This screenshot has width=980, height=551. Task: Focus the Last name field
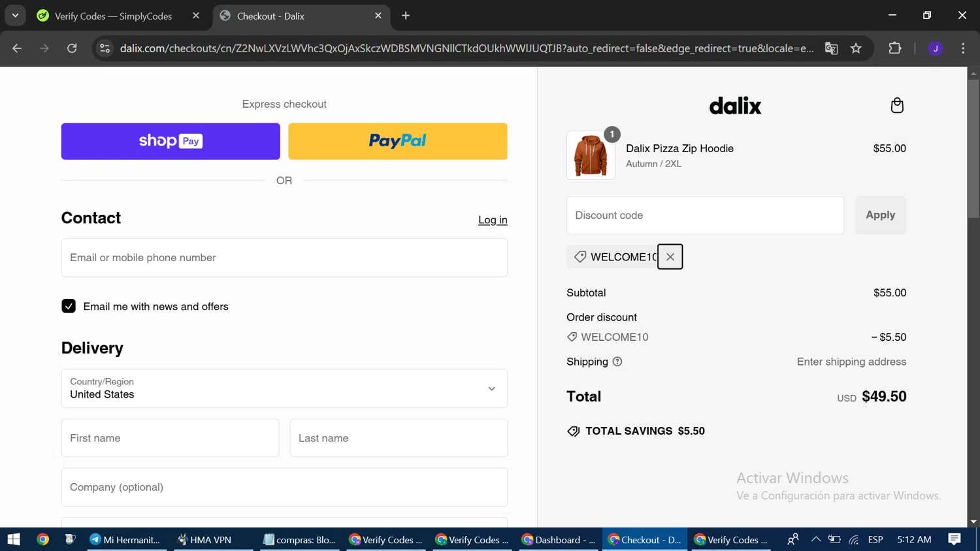coord(399,438)
